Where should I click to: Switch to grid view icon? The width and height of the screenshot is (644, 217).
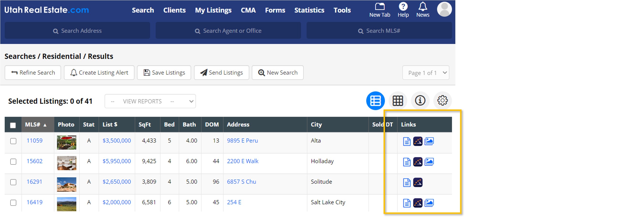click(x=398, y=101)
